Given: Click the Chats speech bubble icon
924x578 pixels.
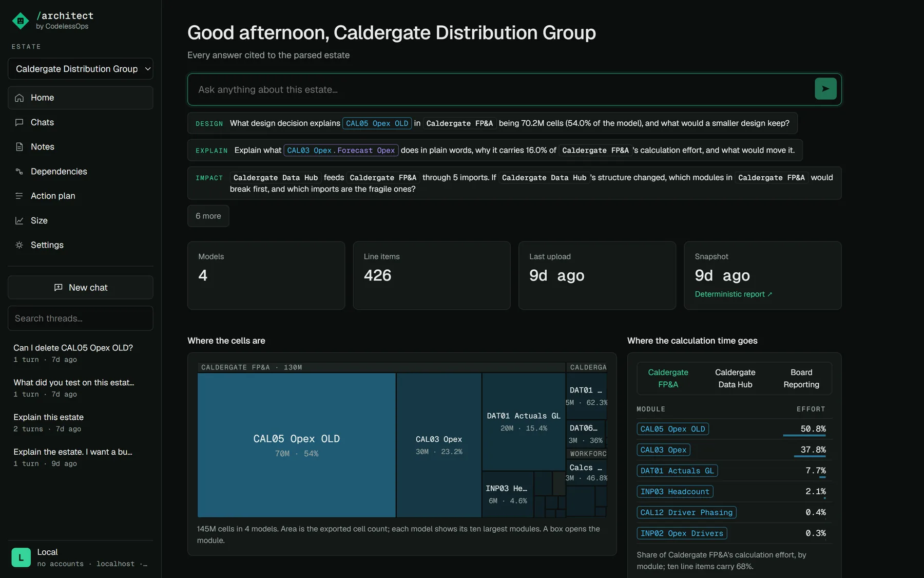Looking at the screenshot, I should 20,122.
